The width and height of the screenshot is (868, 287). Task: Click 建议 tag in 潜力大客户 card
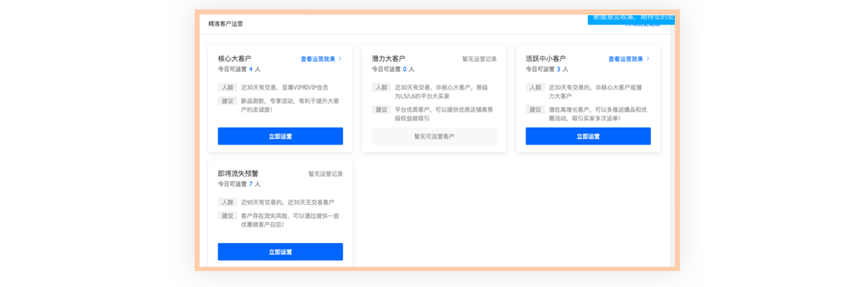pos(382,110)
